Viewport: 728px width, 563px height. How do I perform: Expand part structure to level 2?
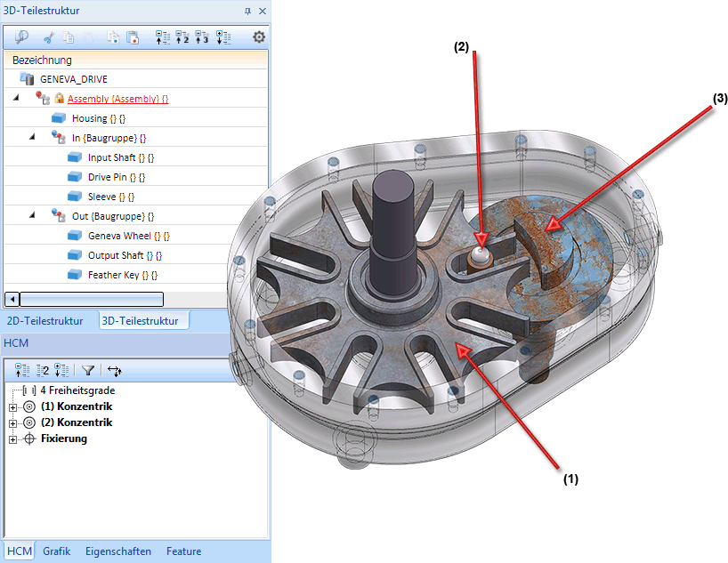pos(182,37)
